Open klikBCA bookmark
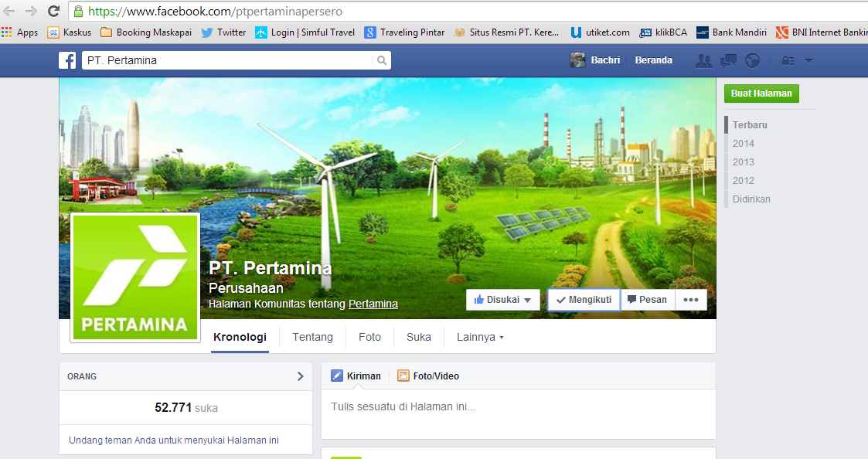Screen dimensions: 868x459 [x=663, y=32]
